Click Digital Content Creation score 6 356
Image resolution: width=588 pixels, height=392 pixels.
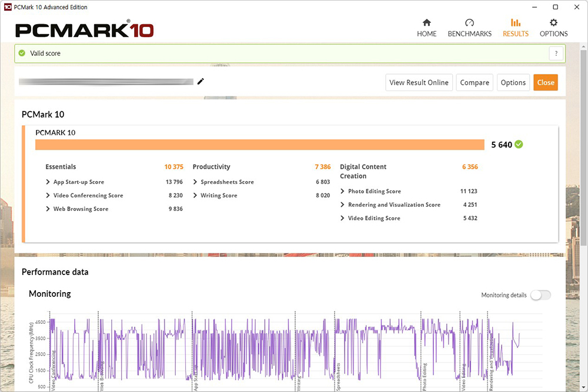470,167
